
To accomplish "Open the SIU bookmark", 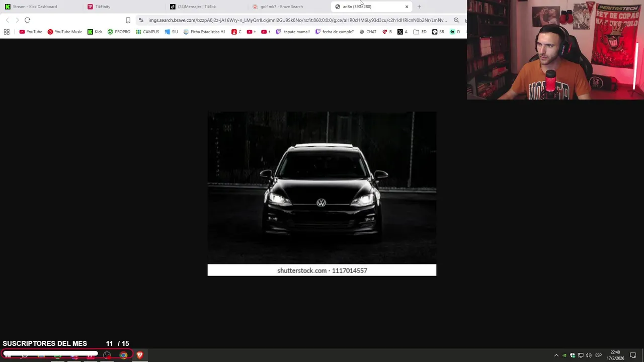I will pyautogui.click(x=171, y=32).
